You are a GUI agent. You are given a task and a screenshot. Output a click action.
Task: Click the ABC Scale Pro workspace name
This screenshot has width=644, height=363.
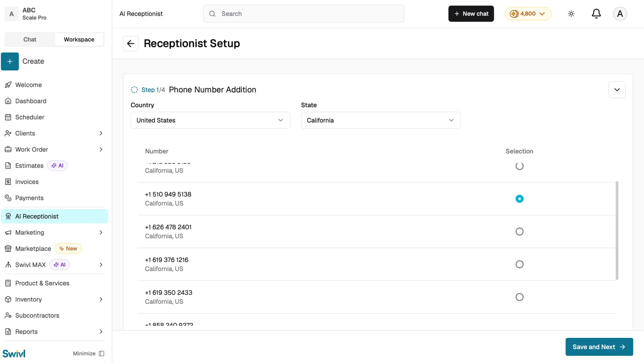pyautogui.click(x=34, y=14)
